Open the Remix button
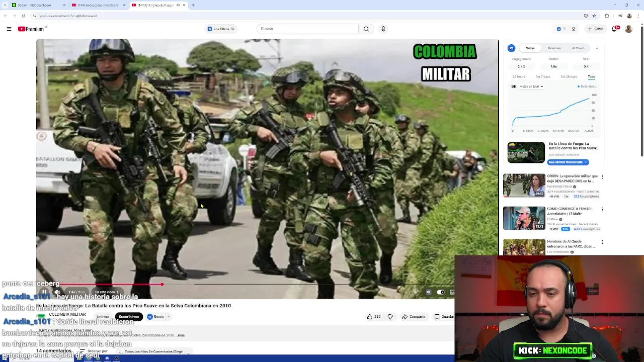The image size is (644, 362). [155, 317]
